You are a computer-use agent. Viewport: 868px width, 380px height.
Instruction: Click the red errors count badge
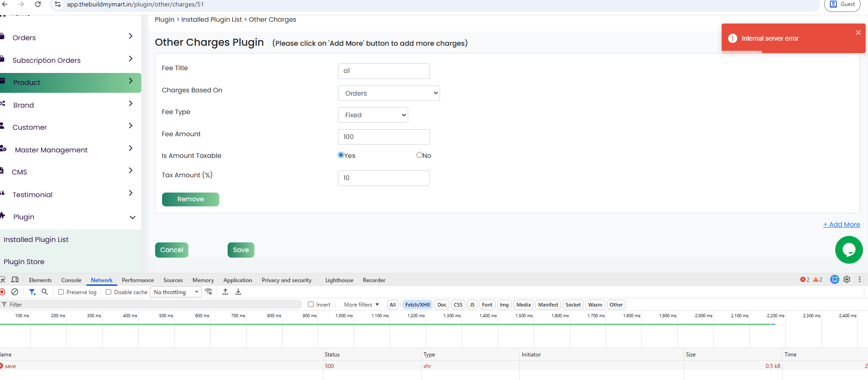805,280
